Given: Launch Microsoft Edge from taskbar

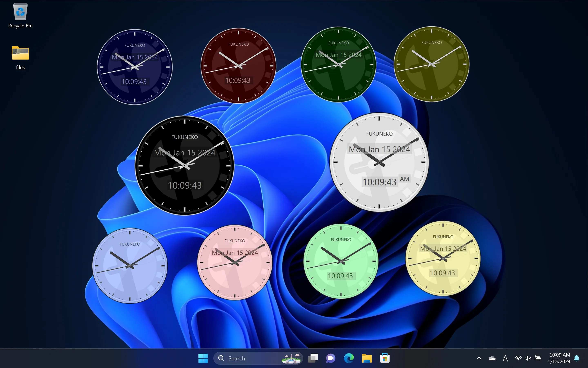Looking at the screenshot, I should (x=349, y=358).
